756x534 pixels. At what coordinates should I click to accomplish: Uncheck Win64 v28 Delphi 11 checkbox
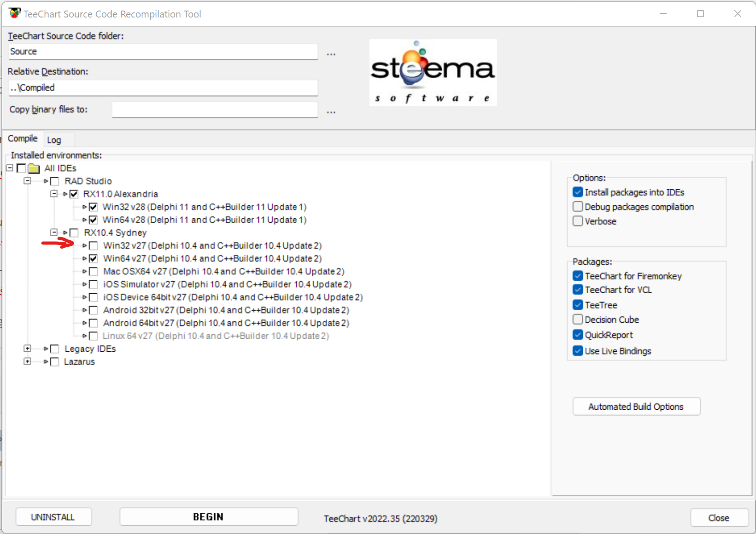coord(94,220)
